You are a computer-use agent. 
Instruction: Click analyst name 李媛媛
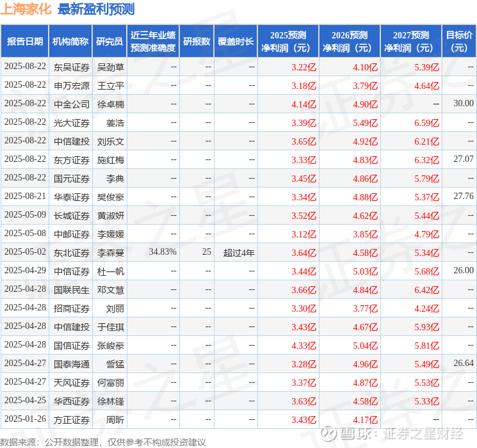click(110, 234)
